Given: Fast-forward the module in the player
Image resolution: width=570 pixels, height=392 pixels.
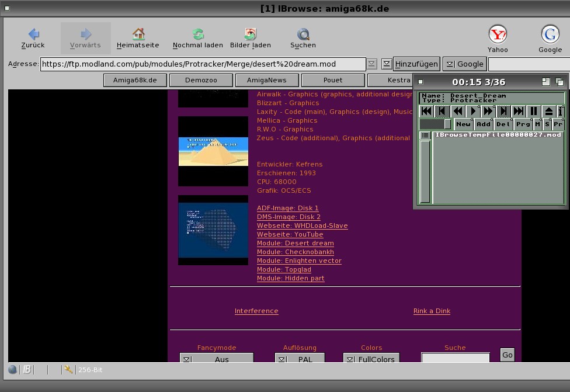Looking at the screenshot, I should 488,111.
